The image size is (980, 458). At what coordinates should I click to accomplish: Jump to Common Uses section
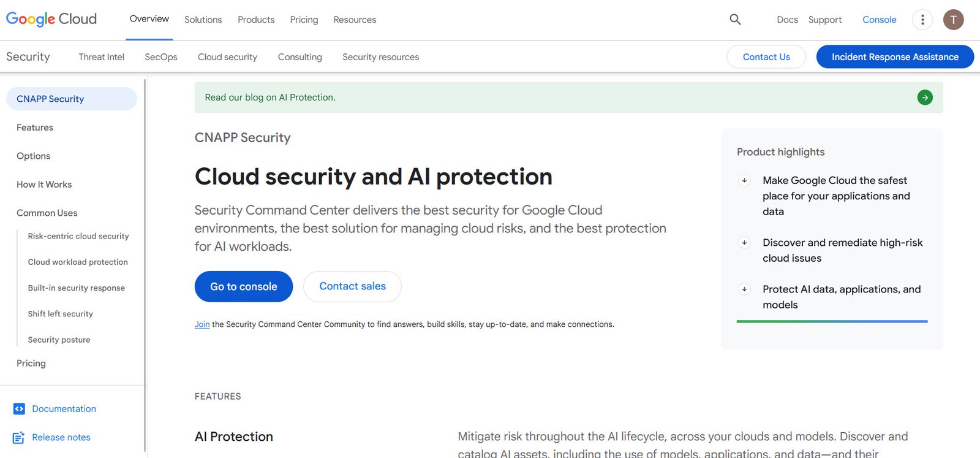click(x=47, y=213)
